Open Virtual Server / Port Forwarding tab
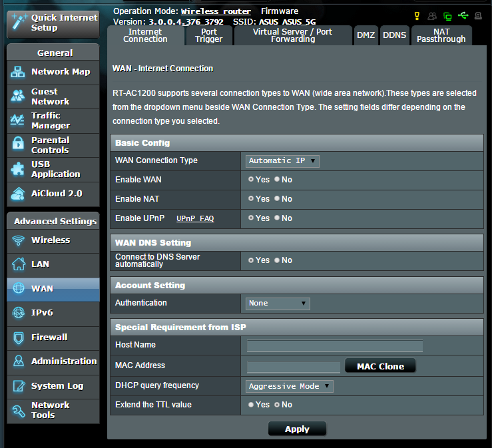This screenshot has height=448, width=492. tap(293, 35)
